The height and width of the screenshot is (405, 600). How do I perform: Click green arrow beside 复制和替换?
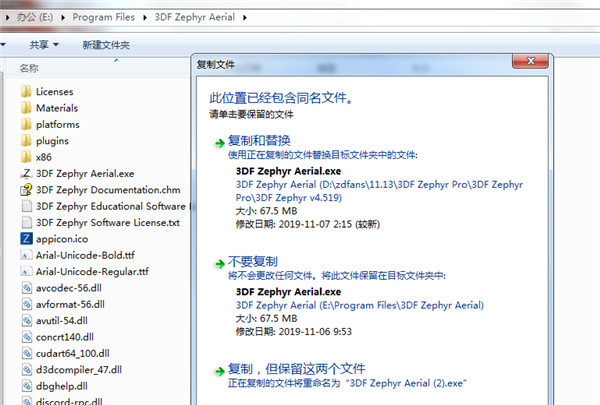coord(219,143)
